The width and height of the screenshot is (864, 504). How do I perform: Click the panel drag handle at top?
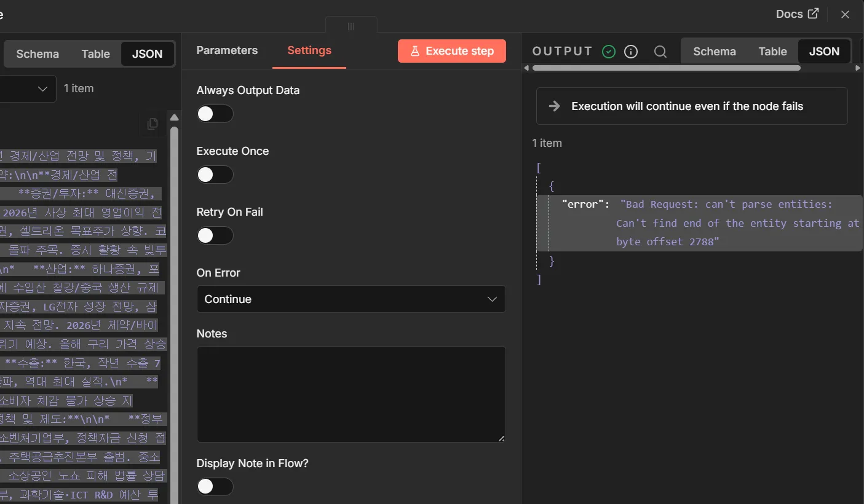pos(351,26)
